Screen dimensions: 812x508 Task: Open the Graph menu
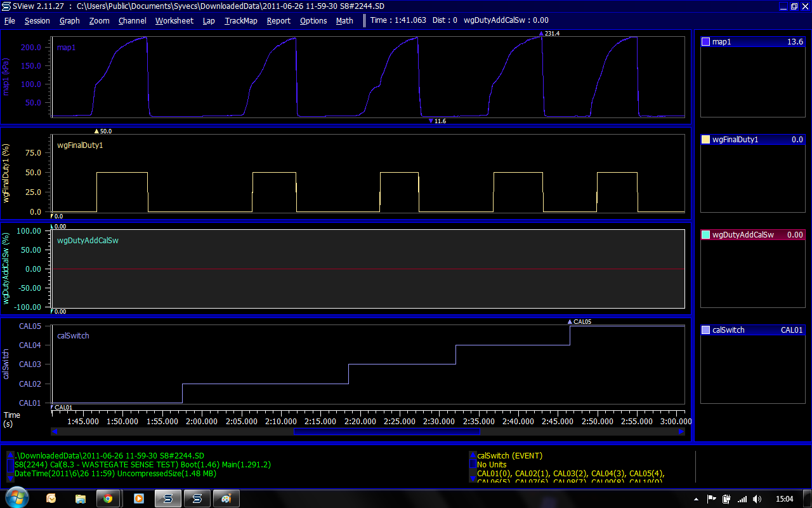(x=70, y=20)
